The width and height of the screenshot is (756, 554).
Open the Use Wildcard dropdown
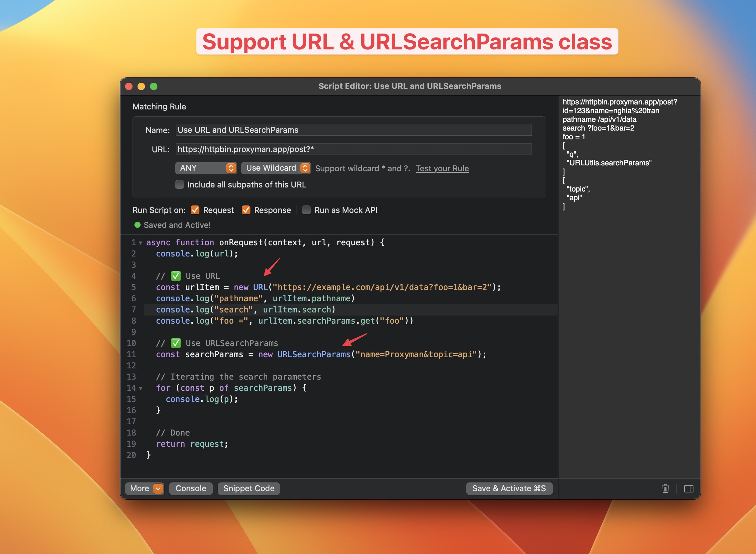[x=276, y=168]
